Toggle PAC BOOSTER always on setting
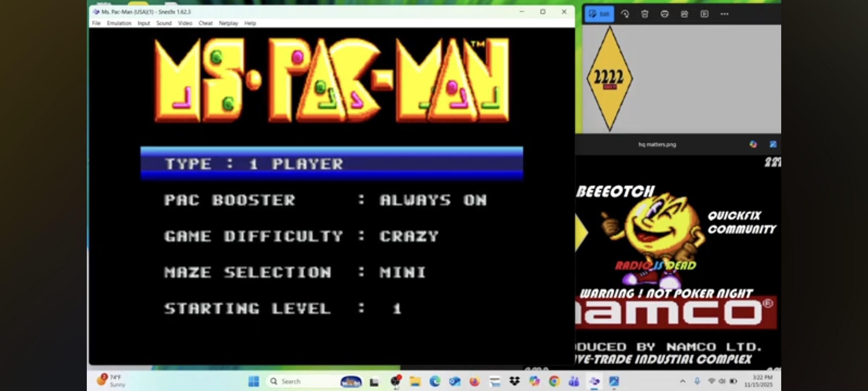 433,200
